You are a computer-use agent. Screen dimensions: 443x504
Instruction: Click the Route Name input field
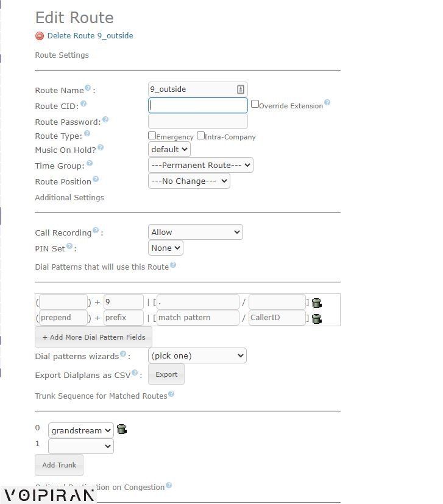coord(198,89)
